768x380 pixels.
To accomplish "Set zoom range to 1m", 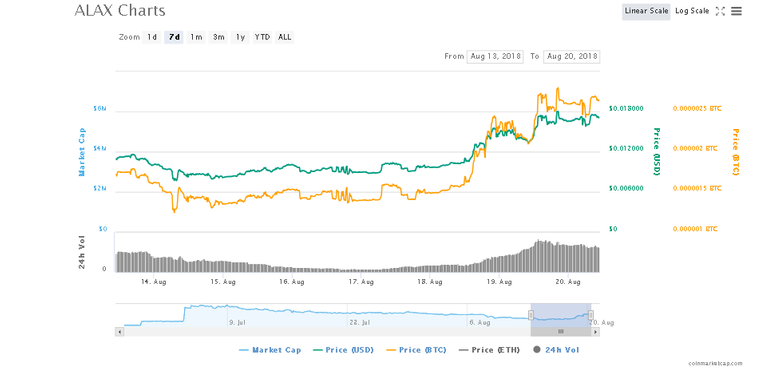I will (196, 37).
